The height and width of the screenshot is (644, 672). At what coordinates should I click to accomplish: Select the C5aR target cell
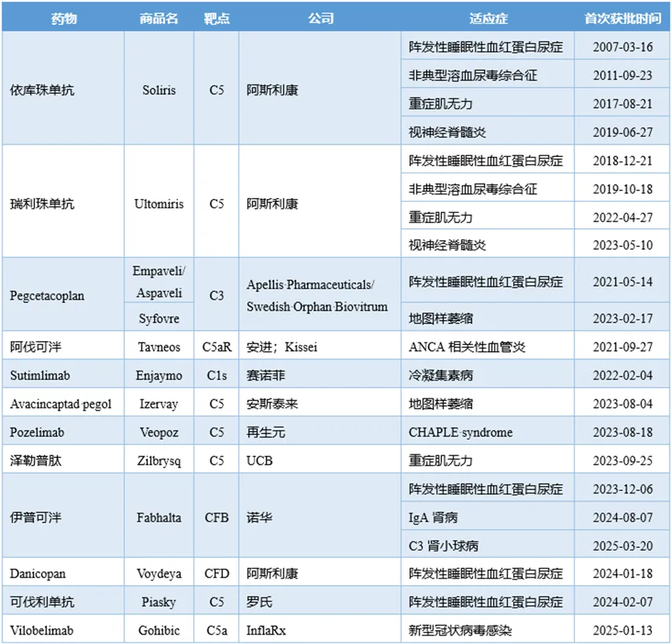216,347
